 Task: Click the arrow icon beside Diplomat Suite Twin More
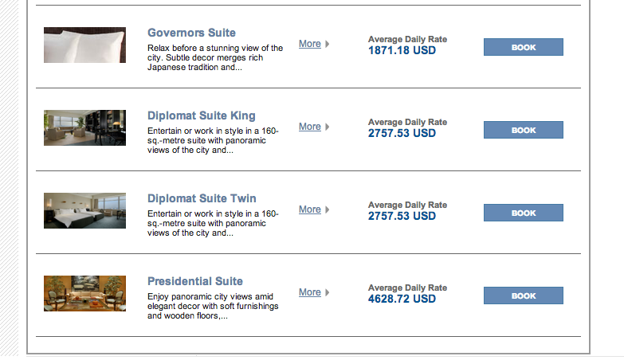click(327, 209)
